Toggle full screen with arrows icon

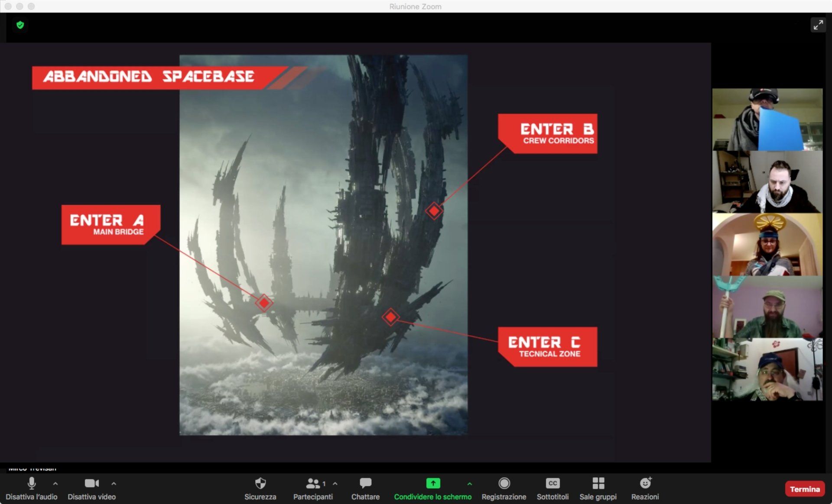(x=818, y=25)
